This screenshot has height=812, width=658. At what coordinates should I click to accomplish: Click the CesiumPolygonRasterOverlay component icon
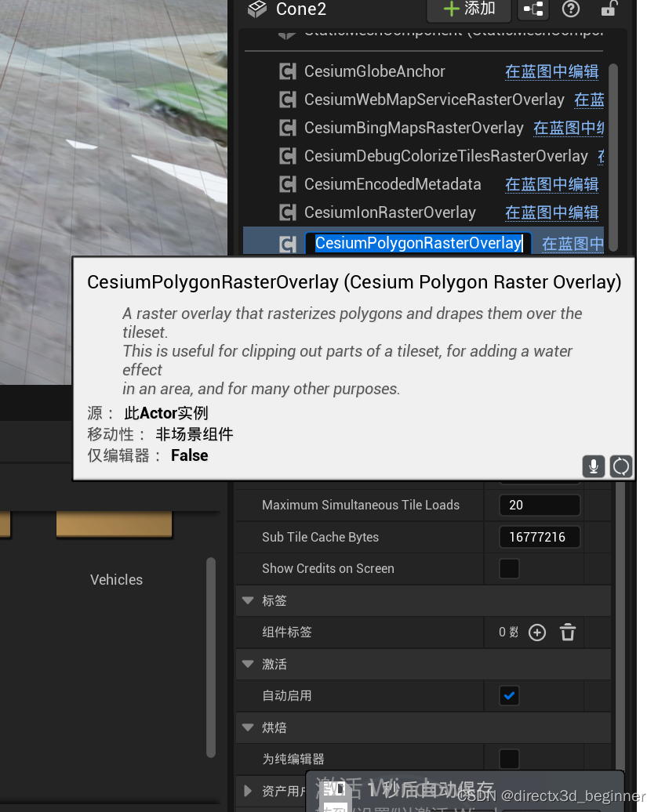[288, 244]
